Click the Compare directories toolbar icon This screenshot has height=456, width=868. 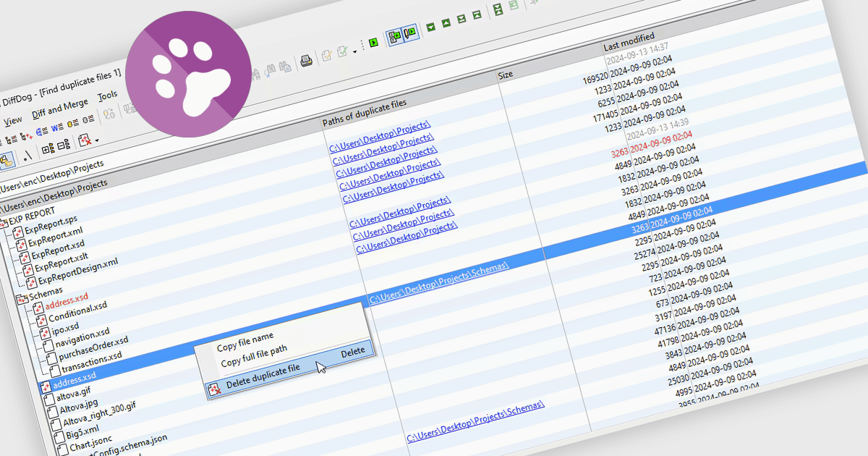pyautogui.click(x=12, y=140)
